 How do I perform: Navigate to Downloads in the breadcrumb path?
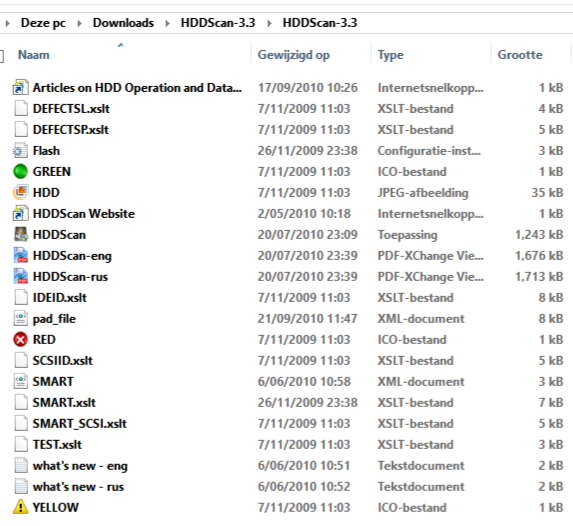tap(123, 23)
